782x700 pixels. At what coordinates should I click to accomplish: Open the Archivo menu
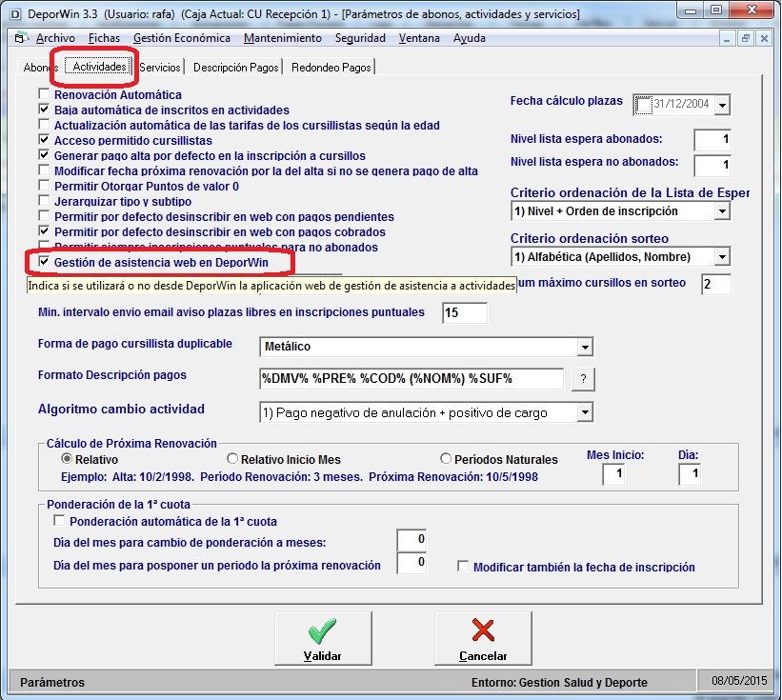click(55, 38)
